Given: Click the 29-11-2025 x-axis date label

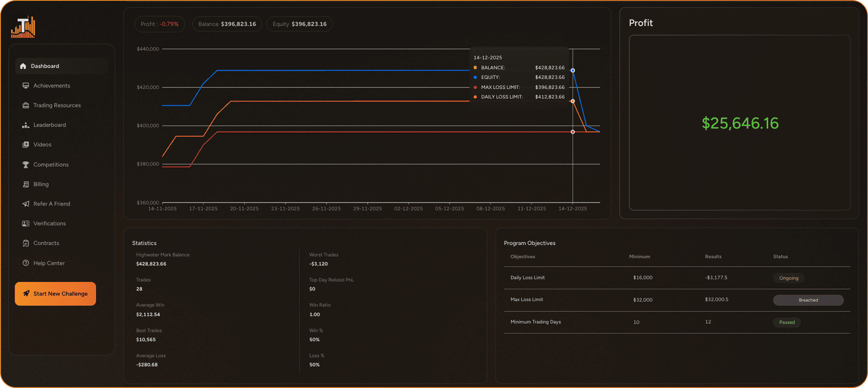Looking at the screenshot, I should pos(368,209).
